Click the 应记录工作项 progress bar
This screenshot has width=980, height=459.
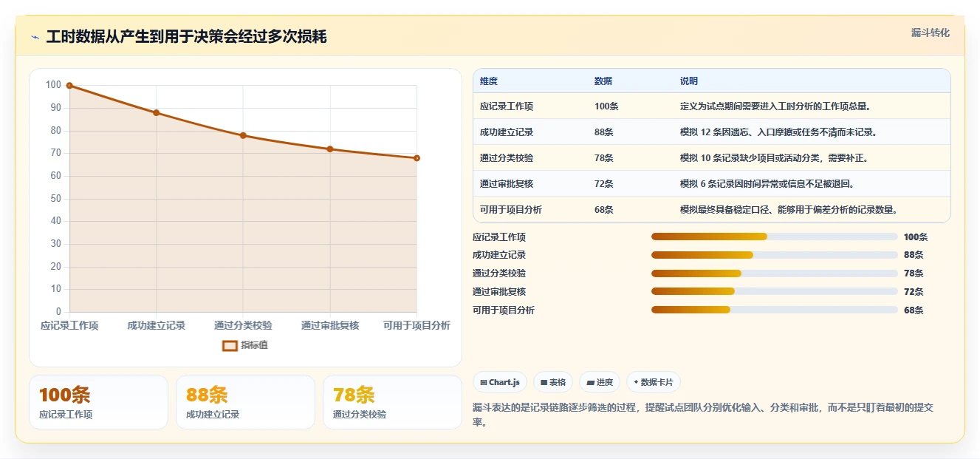tap(775, 237)
